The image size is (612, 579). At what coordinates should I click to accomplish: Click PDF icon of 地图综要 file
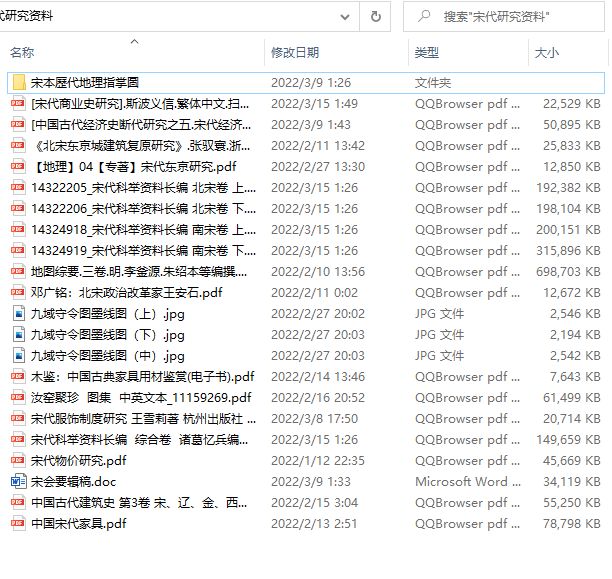(18, 272)
